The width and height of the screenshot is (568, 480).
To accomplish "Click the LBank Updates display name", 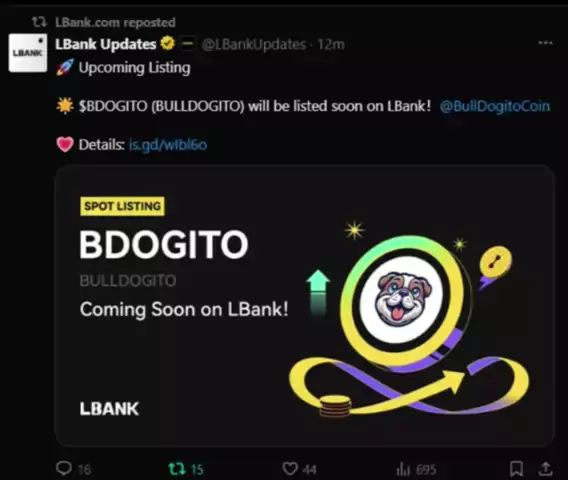I will pyautogui.click(x=105, y=44).
